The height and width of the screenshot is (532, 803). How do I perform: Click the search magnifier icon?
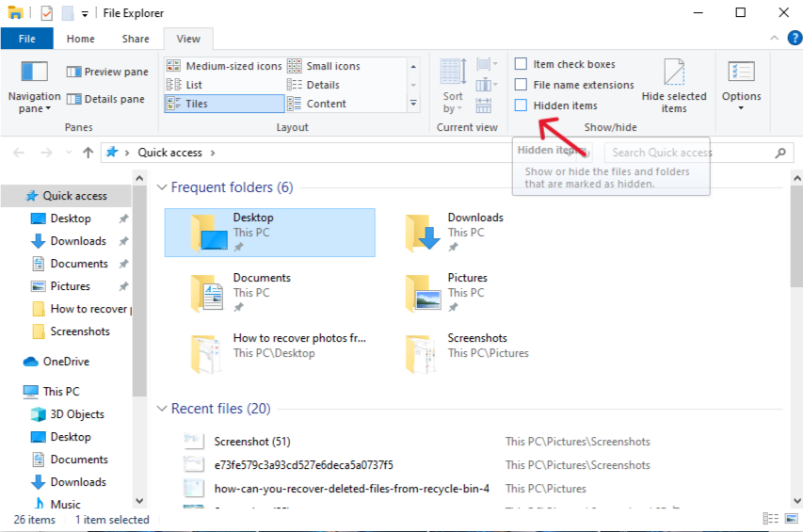pos(780,153)
